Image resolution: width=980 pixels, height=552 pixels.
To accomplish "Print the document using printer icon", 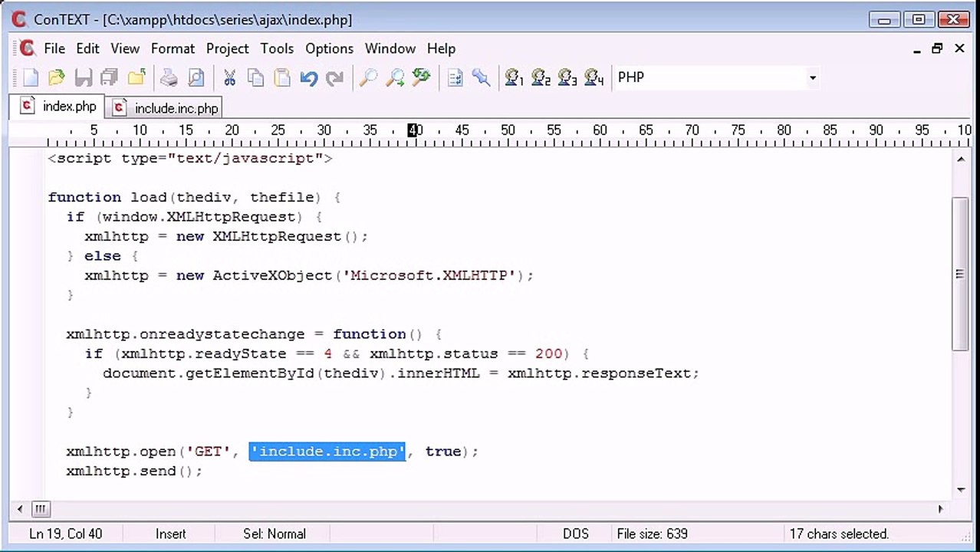I will click(x=169, y=77).
